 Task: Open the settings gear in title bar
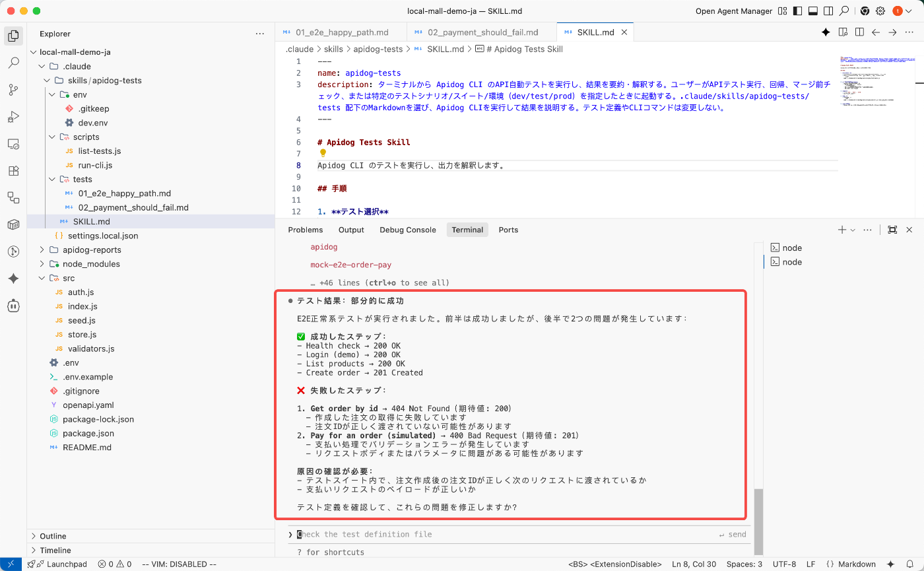tap(880, 11)
